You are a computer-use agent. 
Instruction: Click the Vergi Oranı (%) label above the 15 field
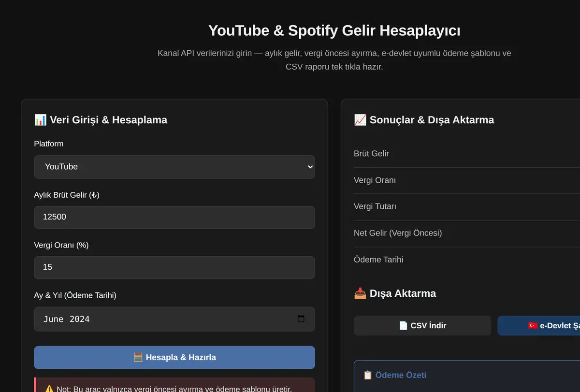61,245
